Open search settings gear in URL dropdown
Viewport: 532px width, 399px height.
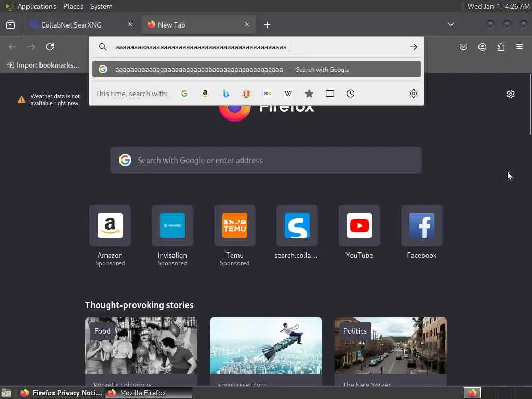click(413, 94)
